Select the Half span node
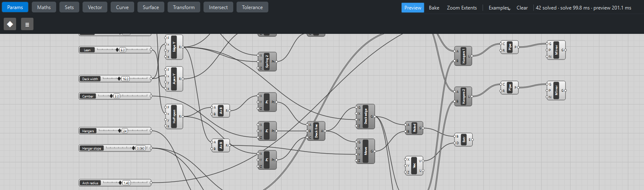Image resolution: width=644 pixels, height=190 pixels. [x=174, y=116]
